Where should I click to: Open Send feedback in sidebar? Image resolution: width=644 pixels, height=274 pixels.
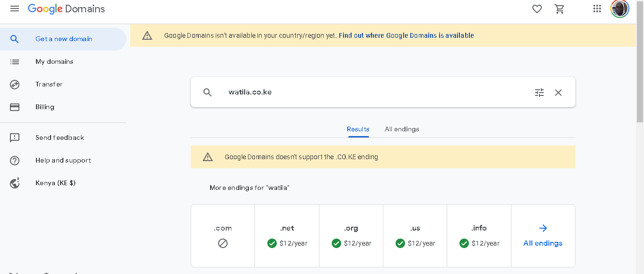63,138
